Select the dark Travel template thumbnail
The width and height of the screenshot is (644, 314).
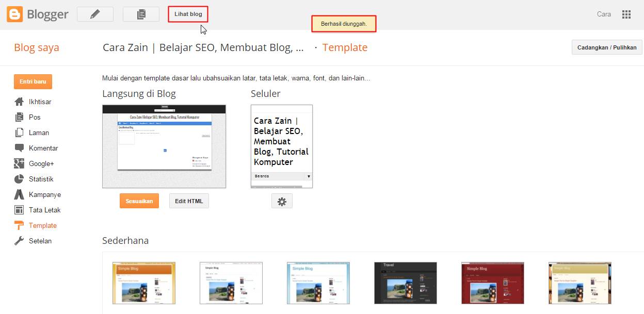[406, 283]
